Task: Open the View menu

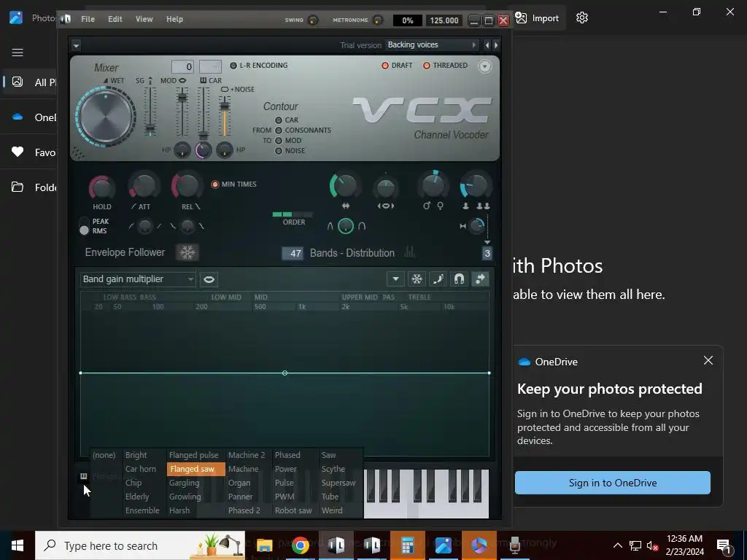Action: click(144, 19)
